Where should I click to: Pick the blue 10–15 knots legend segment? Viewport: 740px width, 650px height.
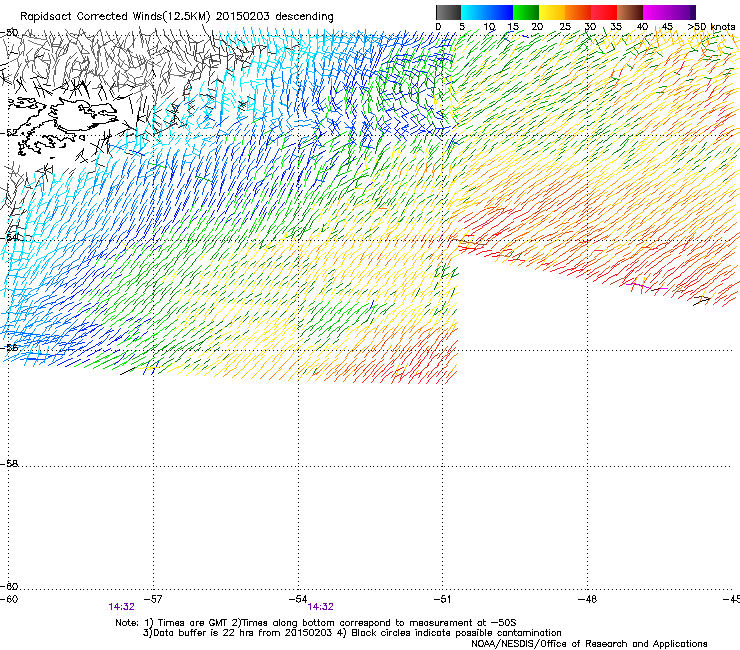pos(500,12)
